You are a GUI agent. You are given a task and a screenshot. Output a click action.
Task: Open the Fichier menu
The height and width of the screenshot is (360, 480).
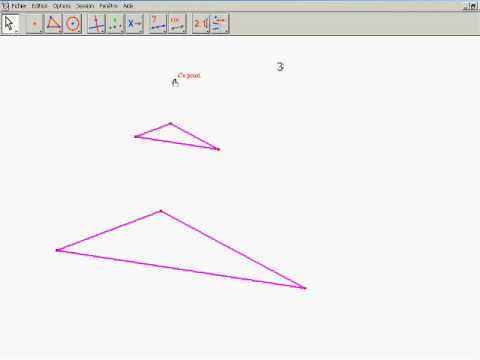coord(19,6)
